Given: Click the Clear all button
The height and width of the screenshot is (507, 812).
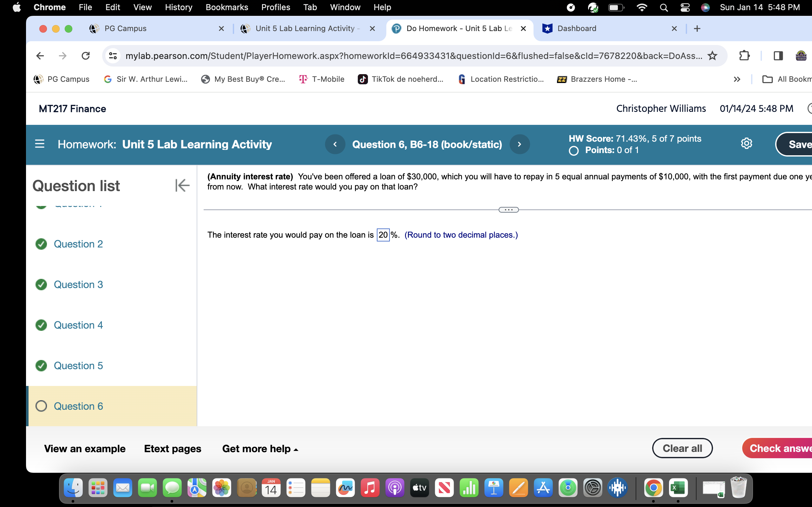Looking at the screenshot, I should (682, 448).
